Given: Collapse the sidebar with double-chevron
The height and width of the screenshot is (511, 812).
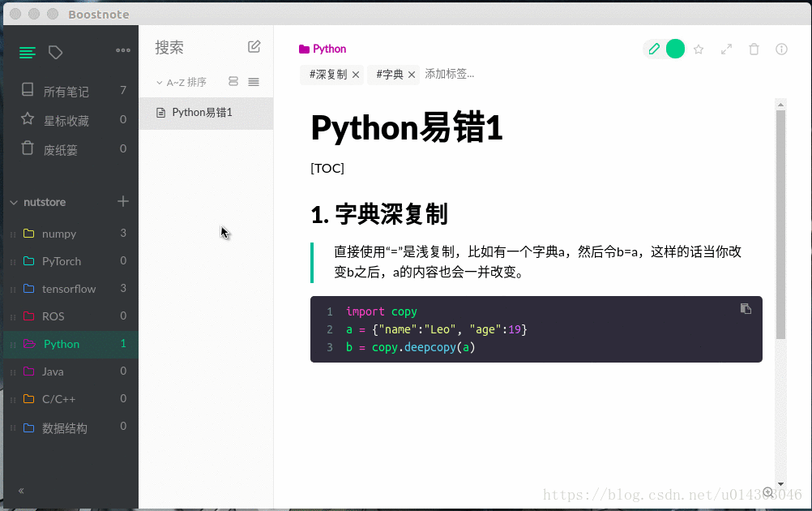Looking at the screenshot, I should pyautogui.click(x=21, y=491).
